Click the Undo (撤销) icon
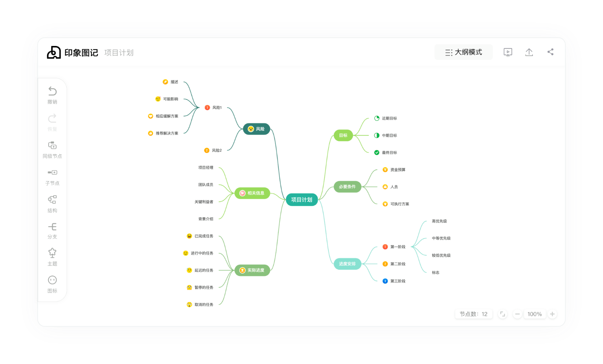 52,91
